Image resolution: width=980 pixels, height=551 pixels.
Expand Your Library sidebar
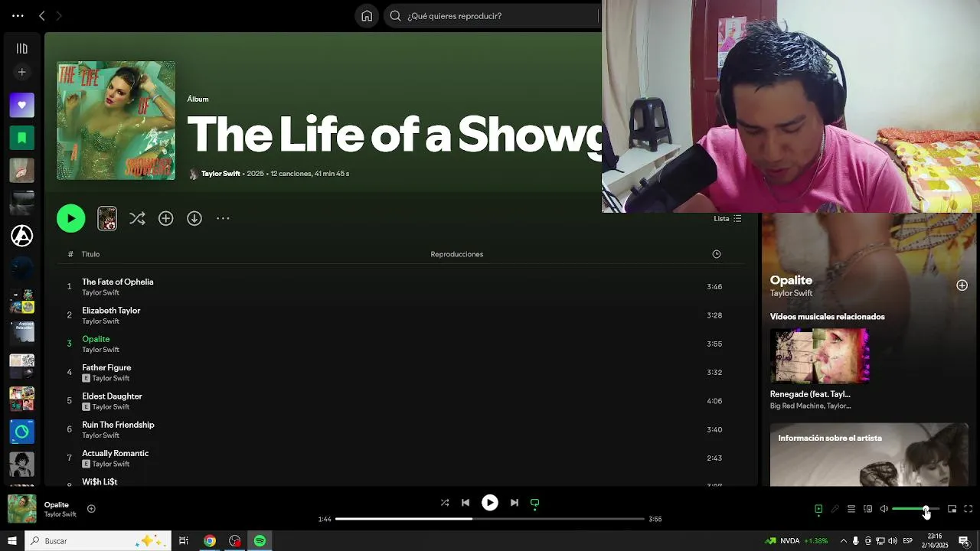[21, 48]
